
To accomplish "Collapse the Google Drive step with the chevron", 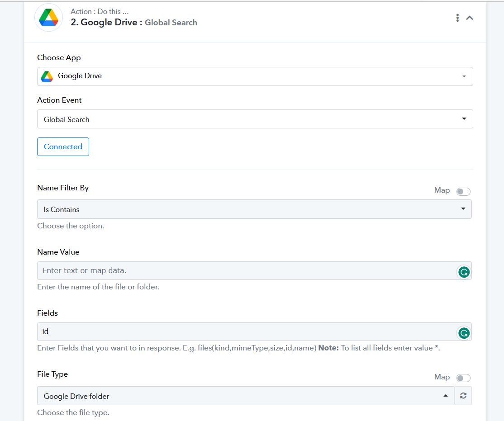I will coord(470,18).
